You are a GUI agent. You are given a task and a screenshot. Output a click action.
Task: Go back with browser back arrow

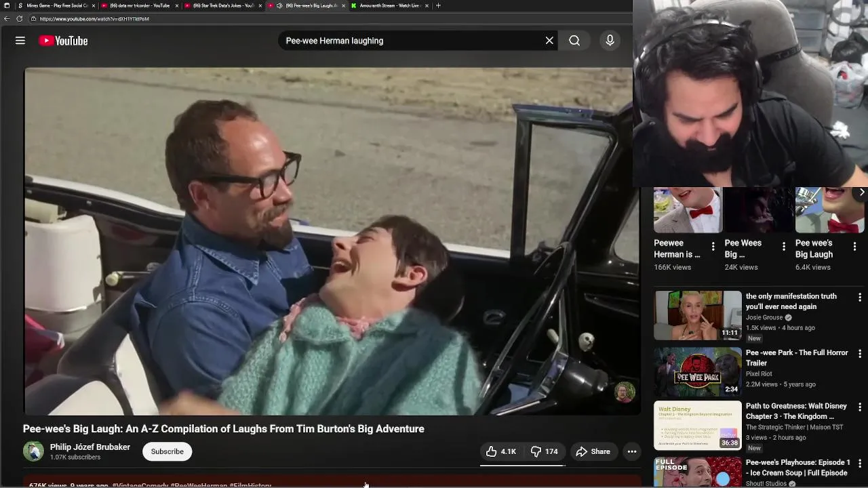pos(7,19)
